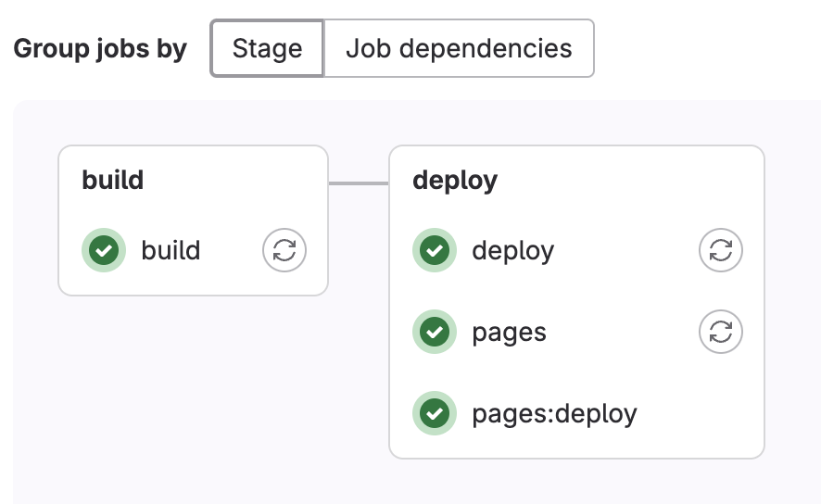Click empty space right of deploy stage heading
821x504 pixels.
click(x=630, y=180)
